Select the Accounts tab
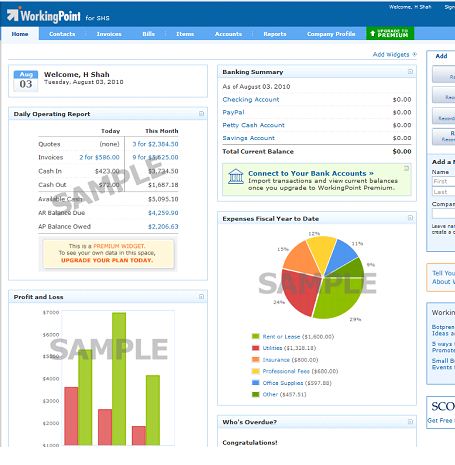This screenshot has height=465, width=455. pyautogui.click(x=228, y=34)
